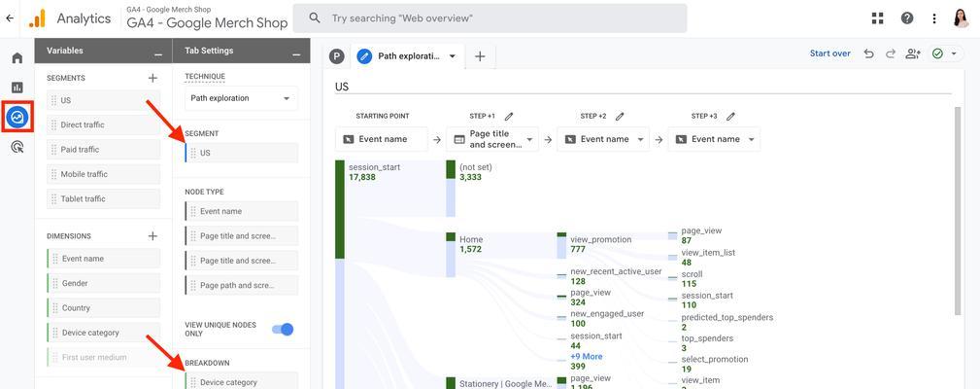
Task: Edit Step +1 with pencil icon
Action: point(509,116)
